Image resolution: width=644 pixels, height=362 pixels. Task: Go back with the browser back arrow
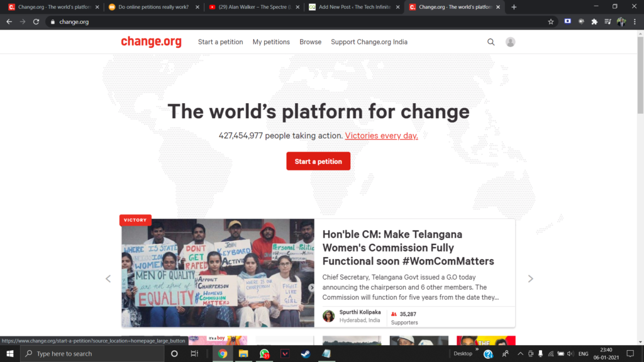(x=9, y=22)
